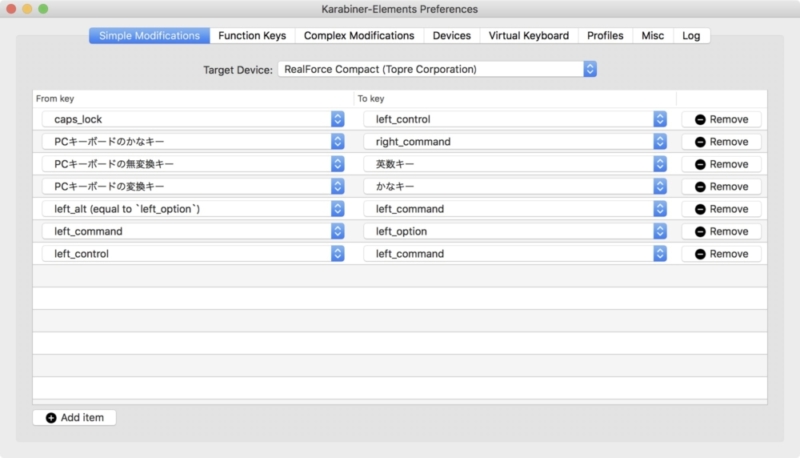The width and height of the screenshot is (800, 458).
Task: Zoom the window with the green button
Action: coord(43,9)
